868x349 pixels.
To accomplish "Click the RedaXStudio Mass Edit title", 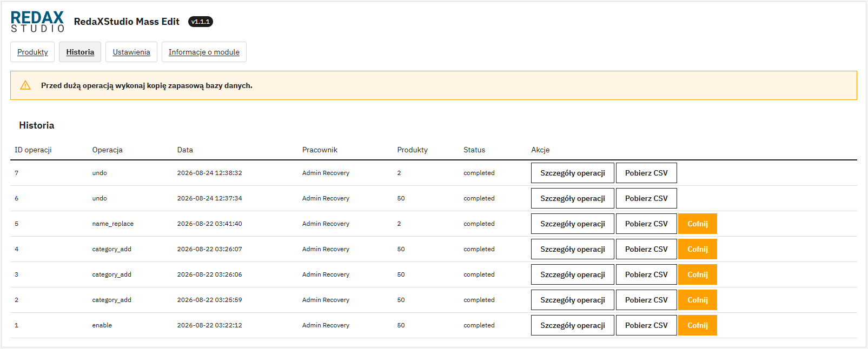I will pyautogui.click(x=127, y=22).
